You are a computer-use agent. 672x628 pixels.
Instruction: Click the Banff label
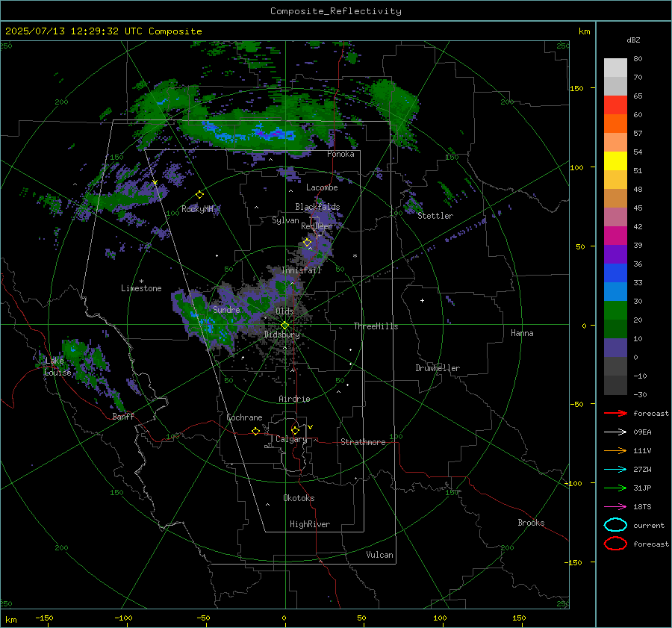point(123,416)
